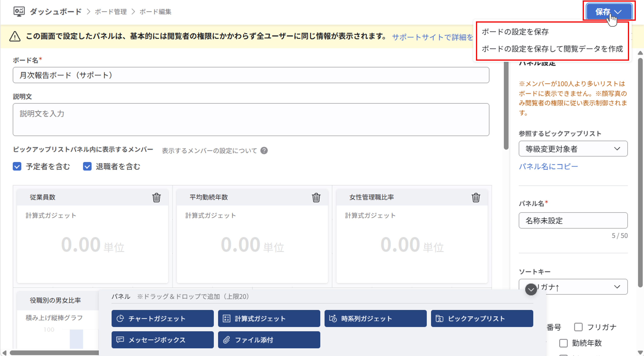The height and width of the screenshot is (356, 644).
Task: Select ボードの設定を保存 menu item
Action: coord(515,32)
